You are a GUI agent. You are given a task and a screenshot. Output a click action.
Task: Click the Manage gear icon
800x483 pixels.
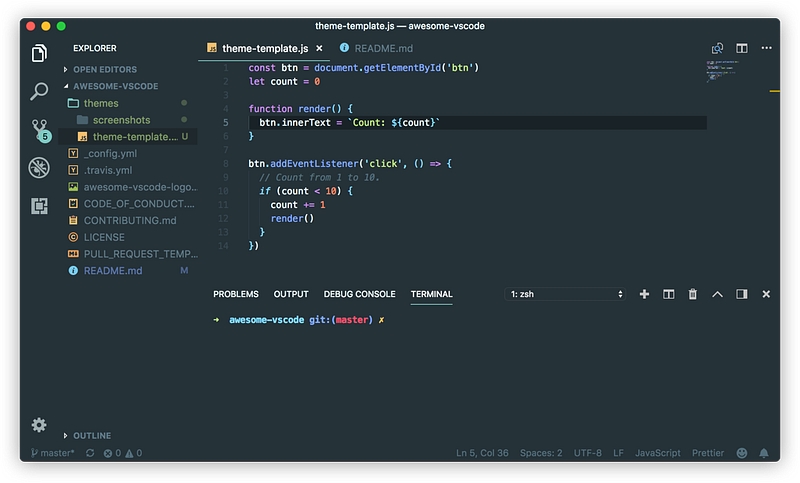(x=39, y=424)
